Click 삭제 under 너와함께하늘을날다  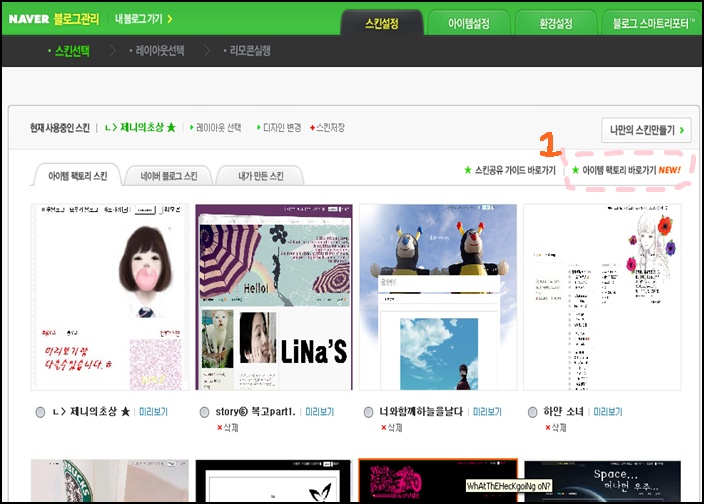392,428
